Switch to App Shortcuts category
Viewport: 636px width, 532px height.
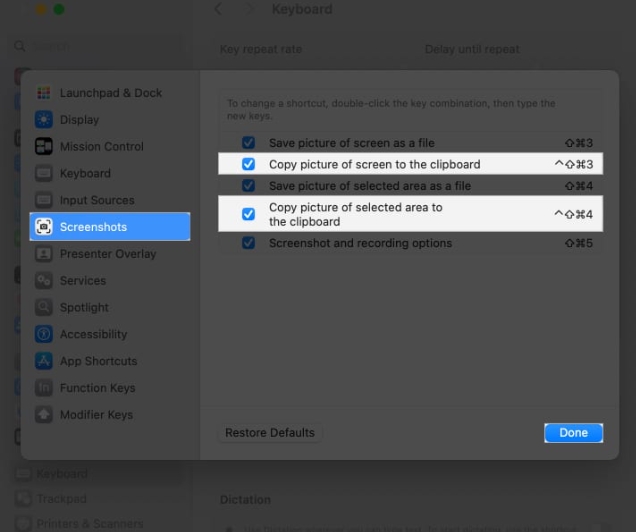point(98,361)
